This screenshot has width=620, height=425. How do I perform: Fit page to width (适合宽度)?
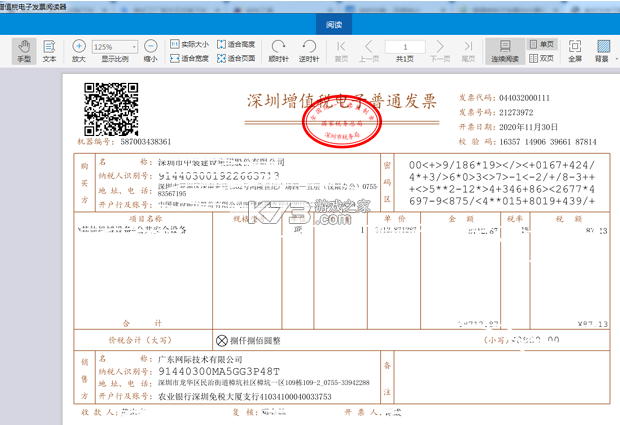click(189, 59)
